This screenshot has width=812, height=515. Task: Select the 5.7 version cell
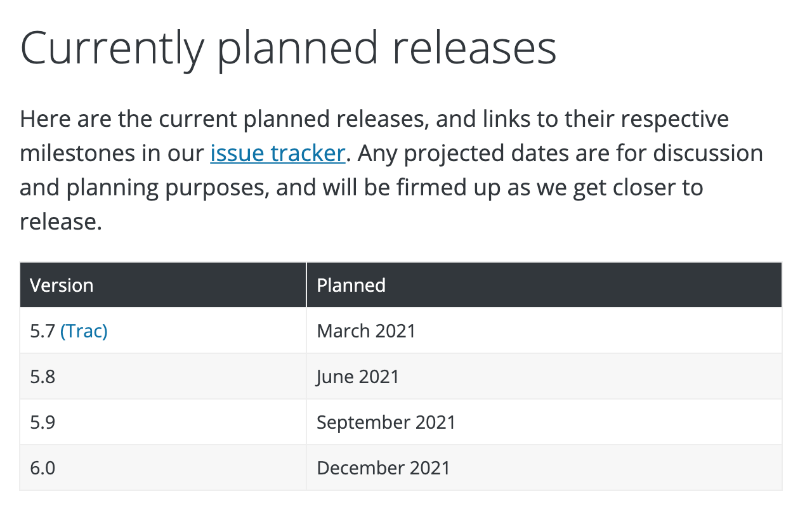pos(163,330)
